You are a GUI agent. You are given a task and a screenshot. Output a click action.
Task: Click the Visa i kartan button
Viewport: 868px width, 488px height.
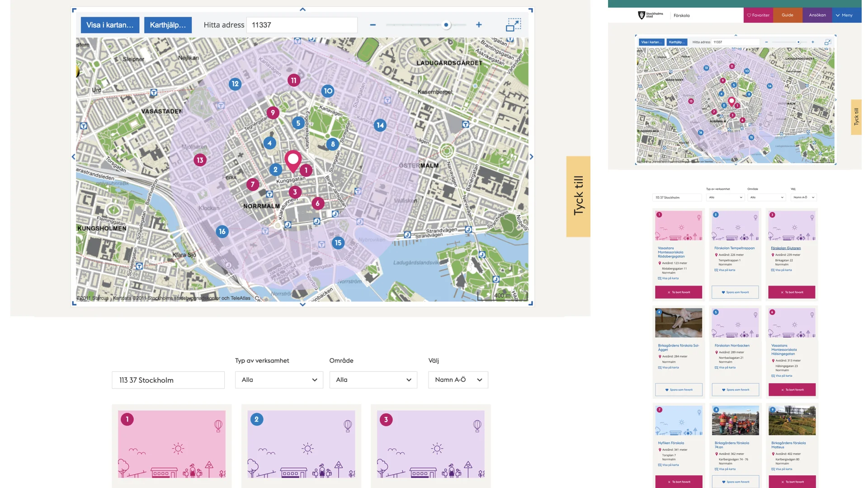point(110,25)
